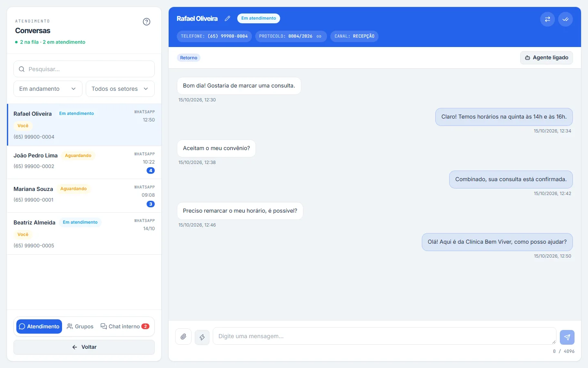The height and width of the screenshot is (368, 588).
Task: Open the Mariana Souza conversation
Action: point(84,196)
